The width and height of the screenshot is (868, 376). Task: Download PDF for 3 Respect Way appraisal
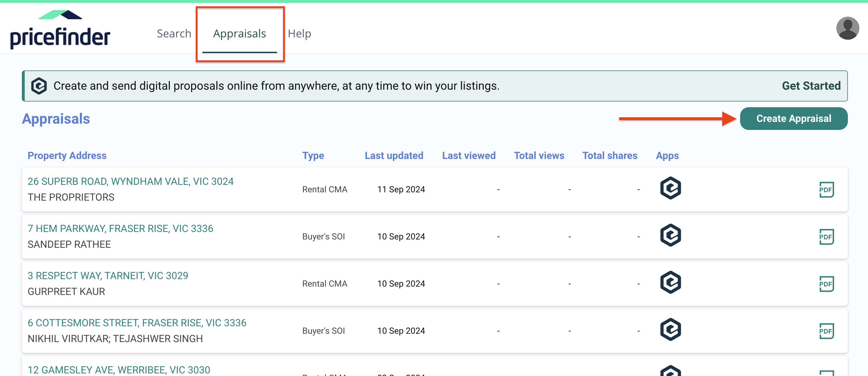[826, 284]
